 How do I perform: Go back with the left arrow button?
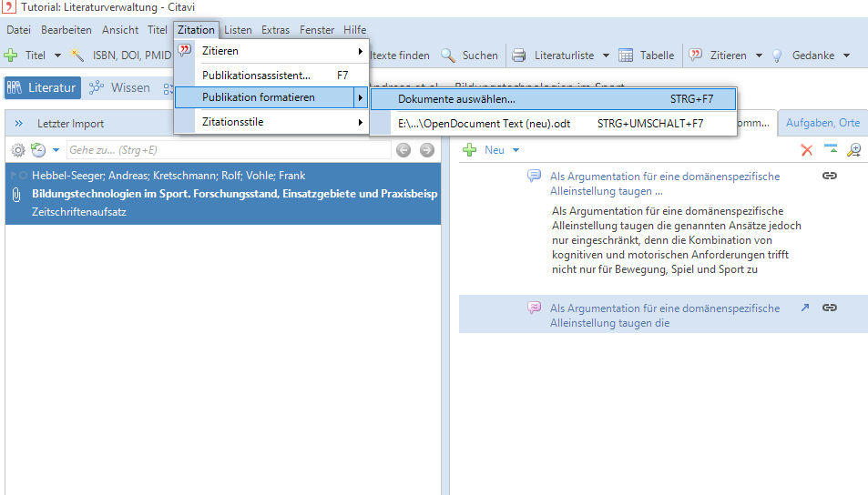403,150
